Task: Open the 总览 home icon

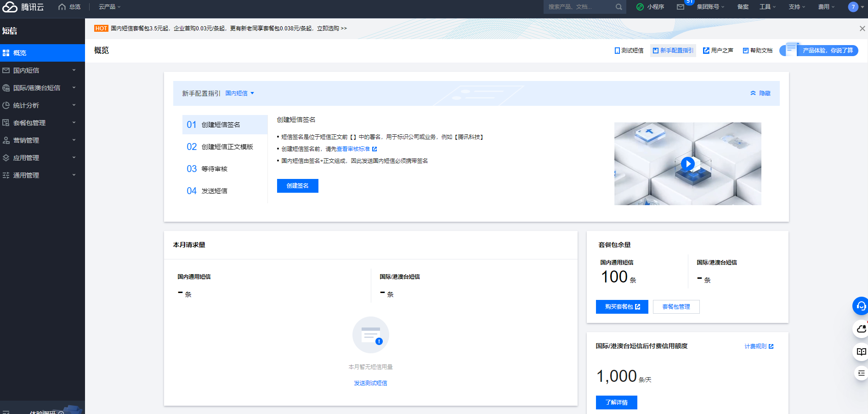Action: 62,7
